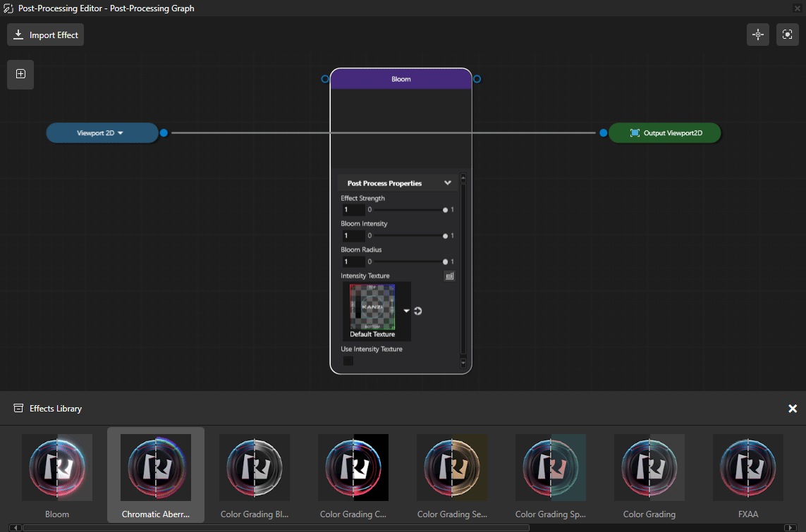Open the Viewport 2D dropdown
The height and width of the screenshot is (532, 806).
(120, 132)
